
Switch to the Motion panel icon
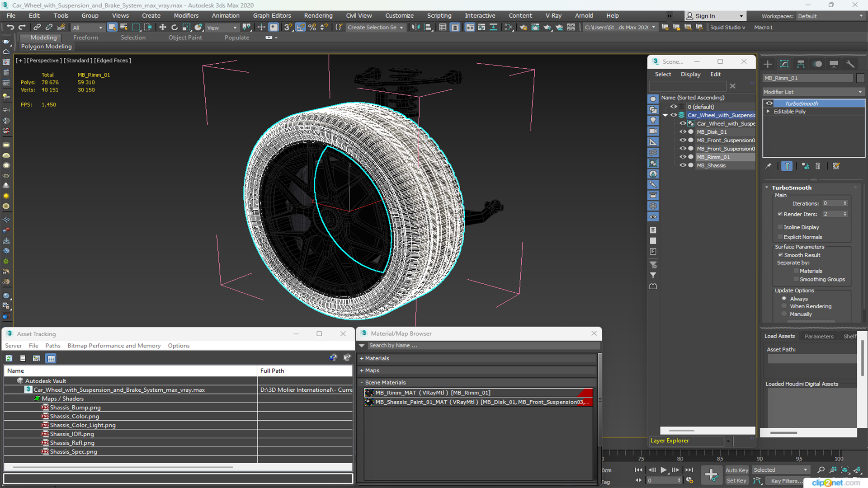tap(817, 64)
